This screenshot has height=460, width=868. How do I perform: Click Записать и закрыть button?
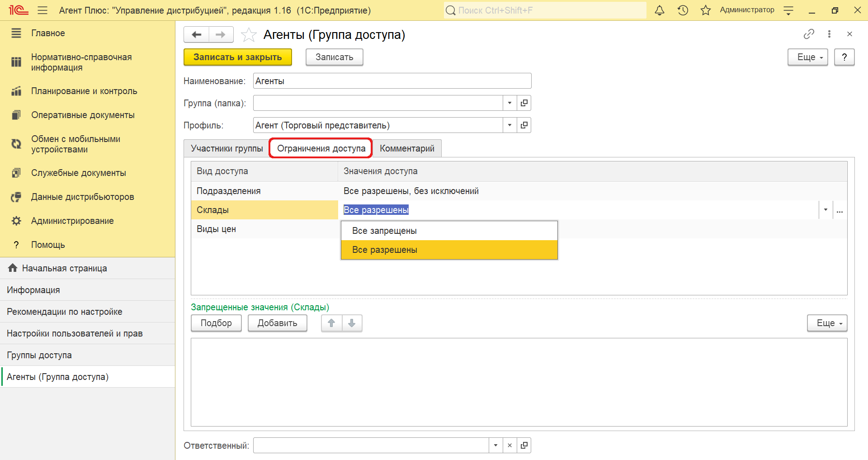(x=238, y=57)
